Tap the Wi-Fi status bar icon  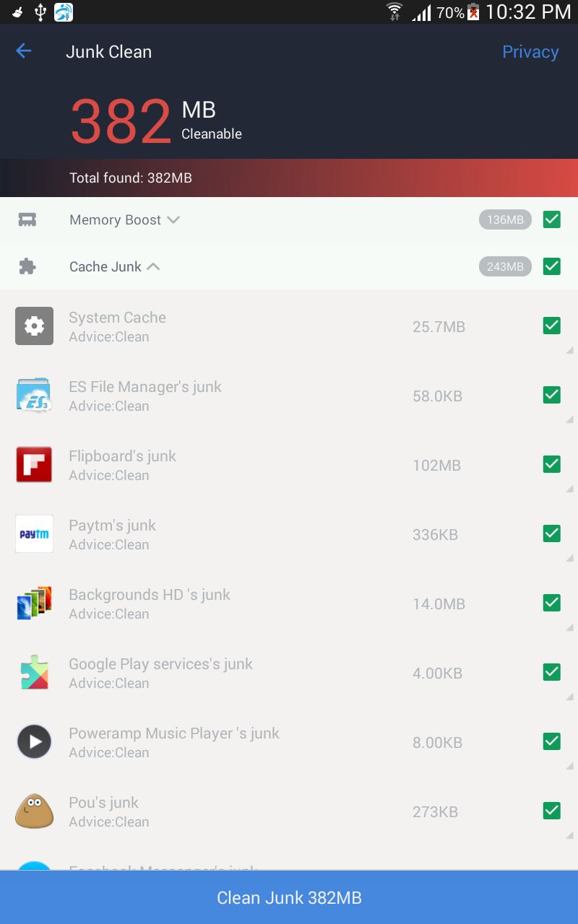[394, 12]
